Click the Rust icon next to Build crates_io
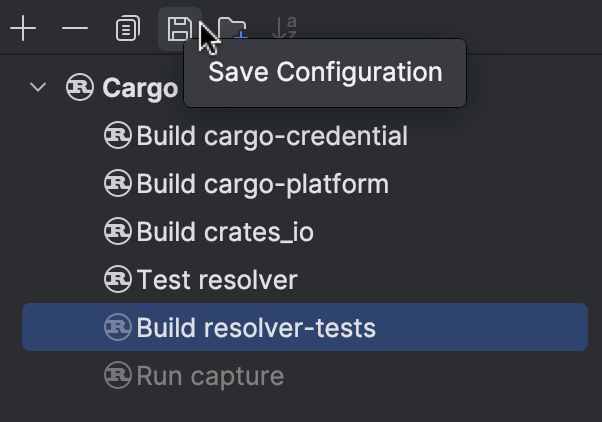The width and height of the screenshot is (602, 422). (x=118, y=232)
